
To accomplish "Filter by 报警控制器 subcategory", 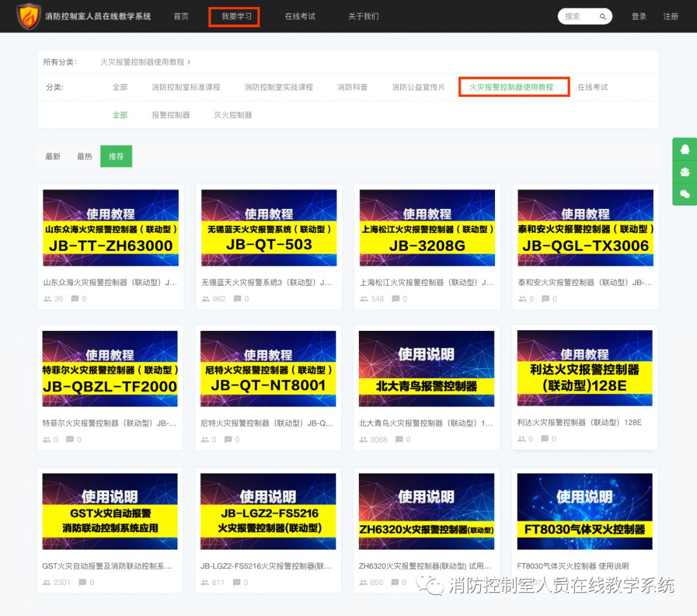I will [170, 115].
